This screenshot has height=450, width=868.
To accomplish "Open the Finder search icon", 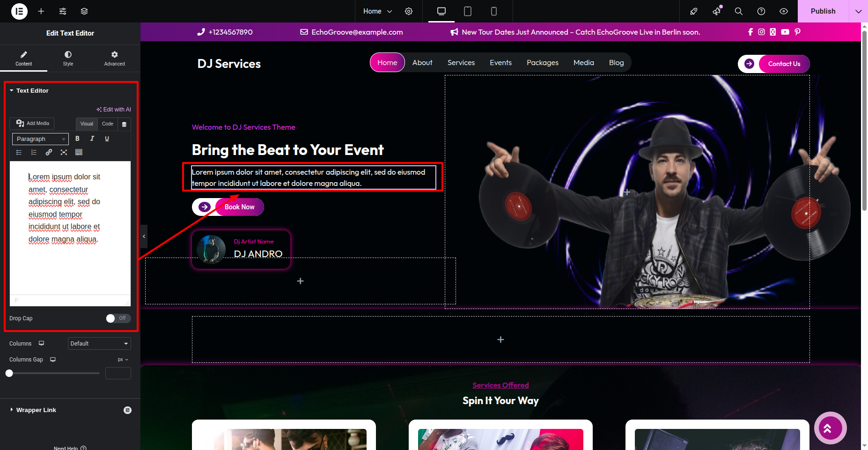I will [x=739, y=11].
